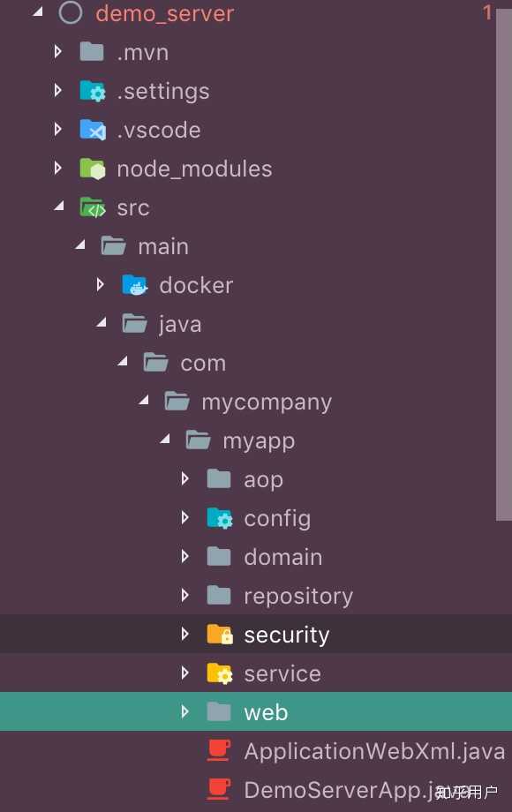
Task: Select the Docker whale folder icon
Action: coord(135,284)
